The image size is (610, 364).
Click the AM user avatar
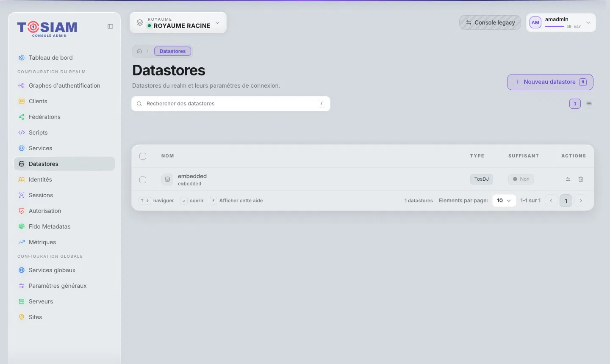point(535,22)
